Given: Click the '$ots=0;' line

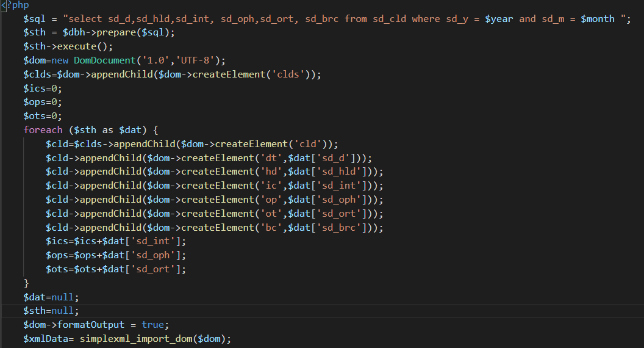Looking at the screenshot, I should click(43, 116).
